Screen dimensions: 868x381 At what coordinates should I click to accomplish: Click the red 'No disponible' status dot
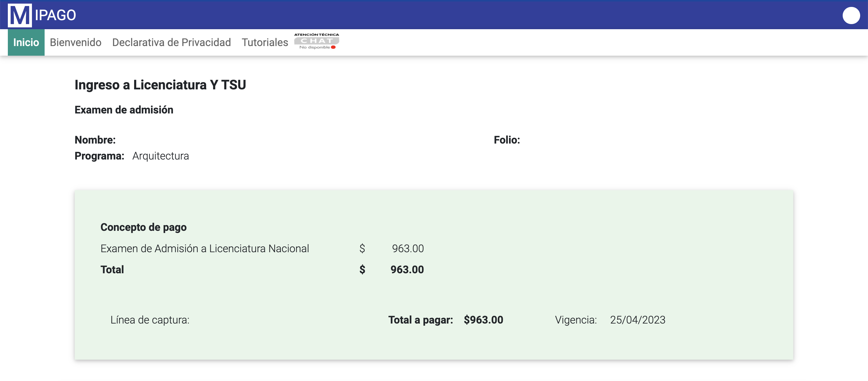[x=333, y=48]
